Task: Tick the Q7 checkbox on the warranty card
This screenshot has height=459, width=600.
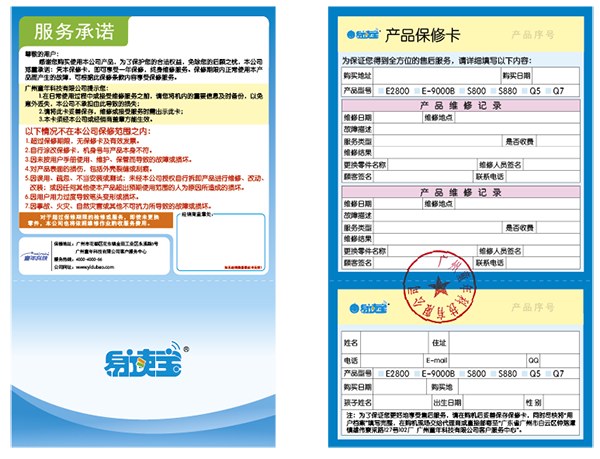Action: click(x=548, y=91)
